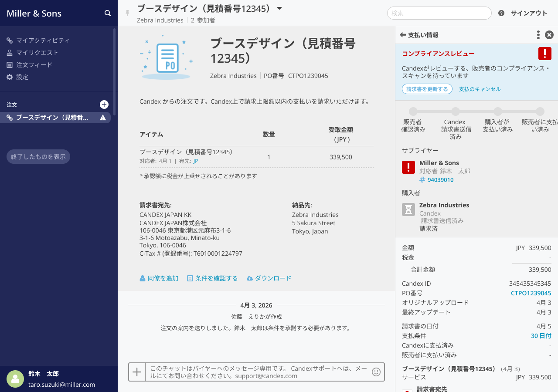The width and height of the screenshot is (558, 392).
Task: Click the ダウンロード link
Action: click(272, 278)
